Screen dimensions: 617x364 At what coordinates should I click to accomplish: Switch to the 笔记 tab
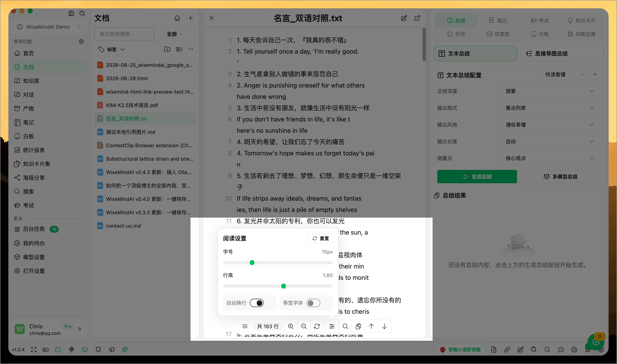[x=498, y=20]
